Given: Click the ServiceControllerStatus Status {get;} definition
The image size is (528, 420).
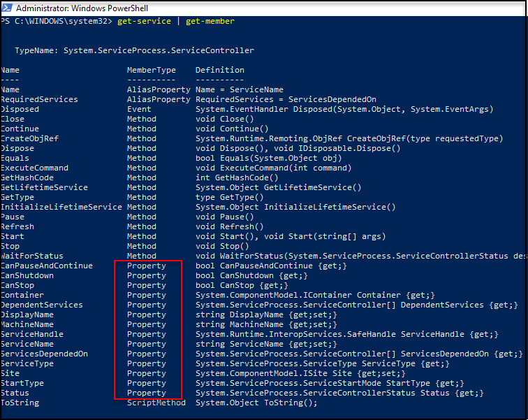Looking at the screenshot, I should pos(339,392).
